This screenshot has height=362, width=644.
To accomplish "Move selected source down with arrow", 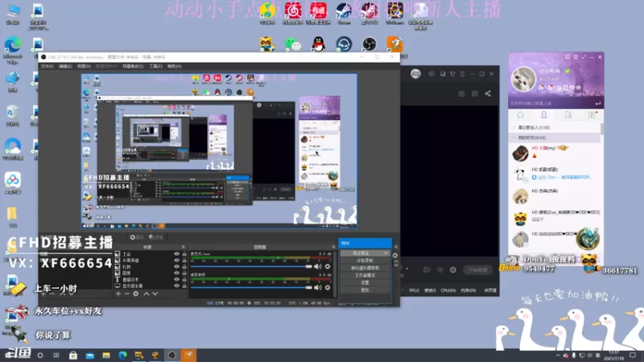I will [x=155, y=294].
